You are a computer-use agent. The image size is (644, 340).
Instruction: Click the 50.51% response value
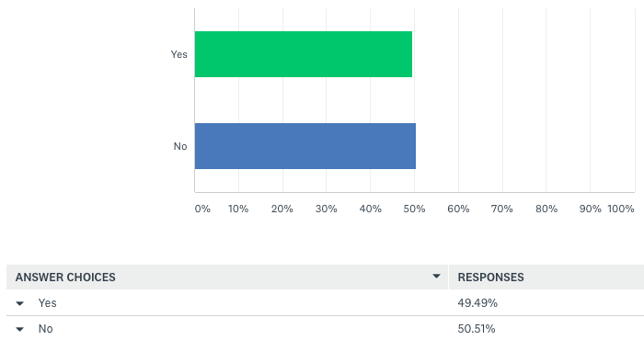coord(477,329)
